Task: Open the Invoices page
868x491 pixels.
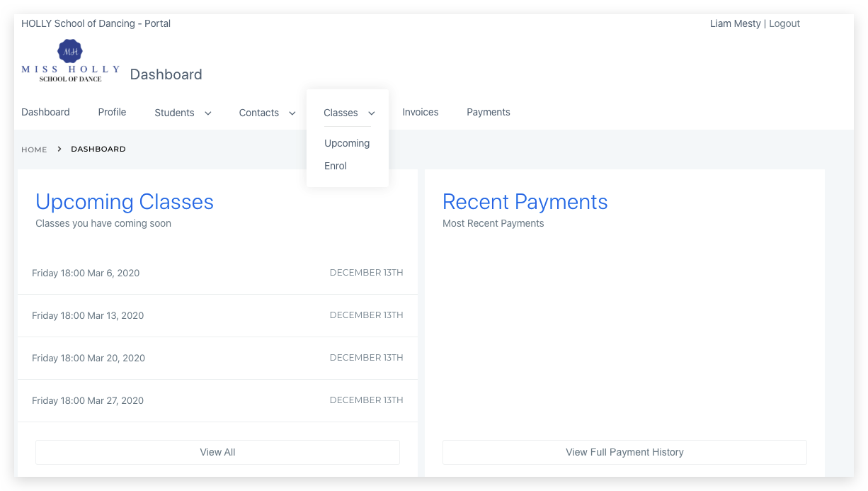Action: [x=420, y=112]
